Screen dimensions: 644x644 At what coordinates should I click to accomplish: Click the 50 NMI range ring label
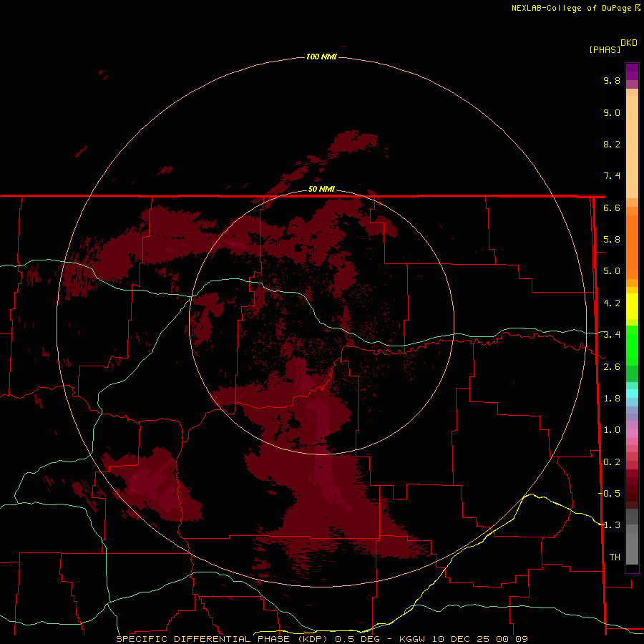click(321, 189)
